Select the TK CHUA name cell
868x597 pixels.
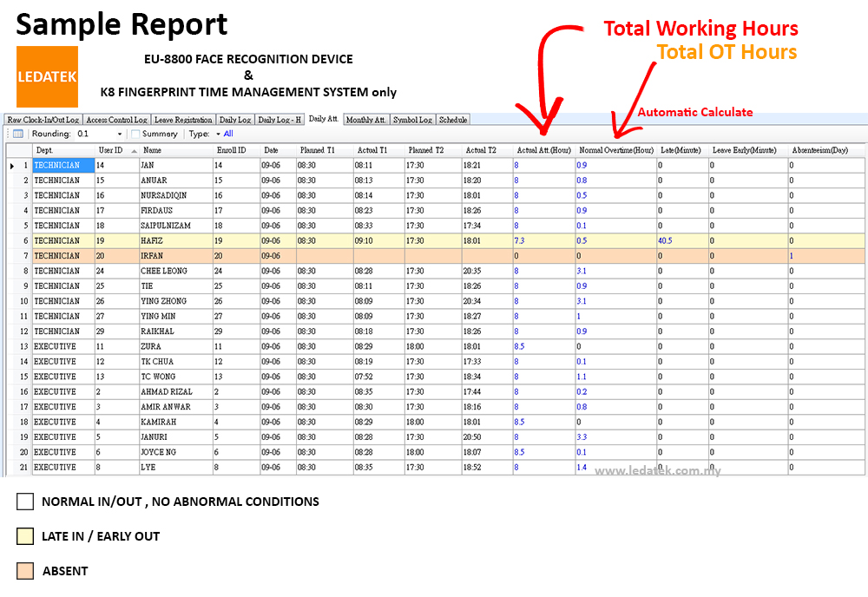click(176, 362)
